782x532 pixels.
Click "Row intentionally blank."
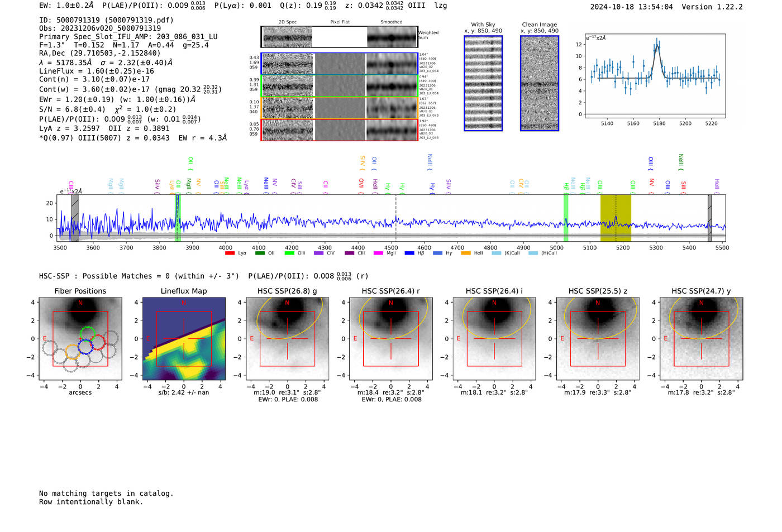click(x=91, y=502)
